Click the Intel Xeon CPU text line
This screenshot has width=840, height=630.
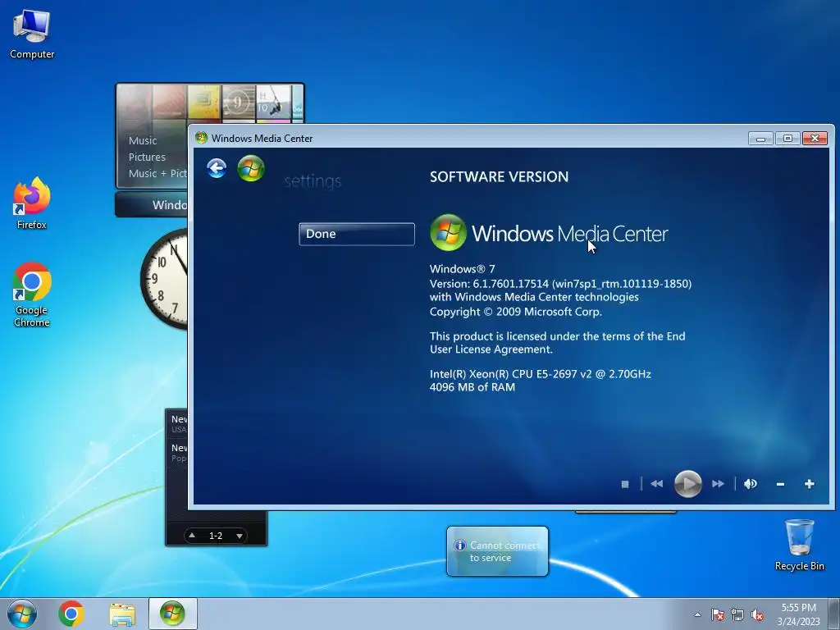[x=541, y=374]
